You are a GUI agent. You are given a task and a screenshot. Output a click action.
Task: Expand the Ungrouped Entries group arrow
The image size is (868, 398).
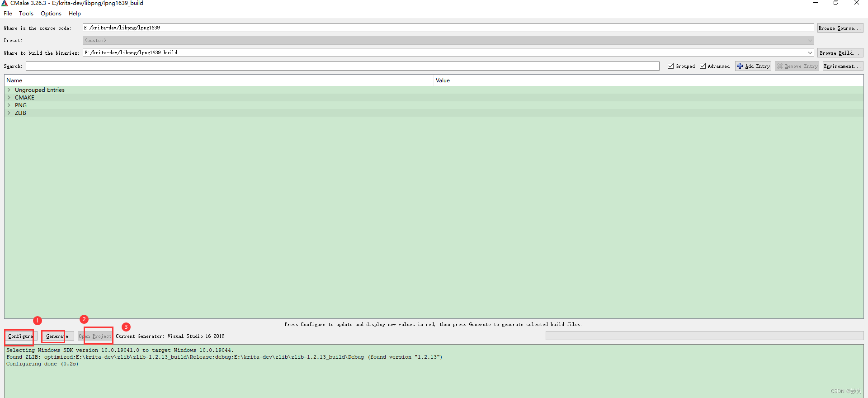click(9, 90)
